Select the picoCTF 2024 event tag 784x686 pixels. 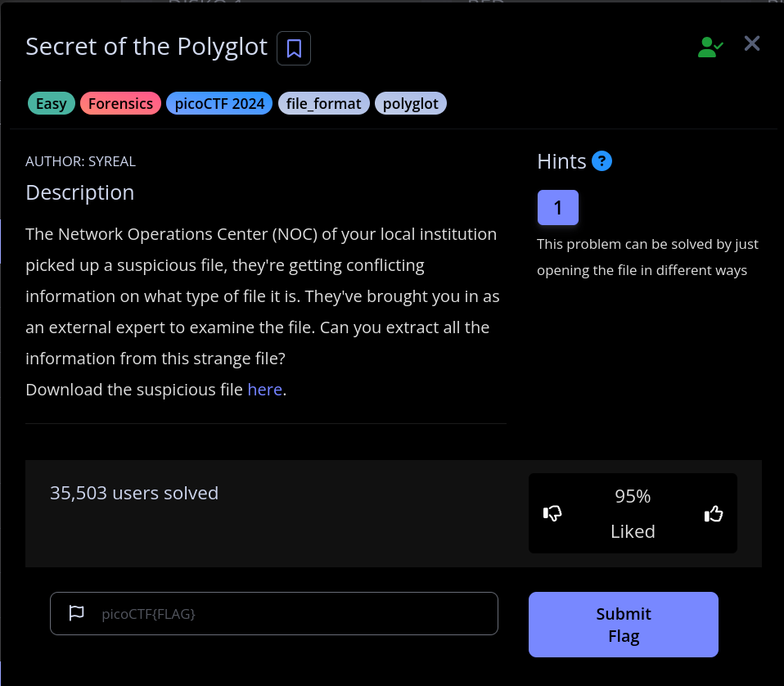click(x=219, y=104)
